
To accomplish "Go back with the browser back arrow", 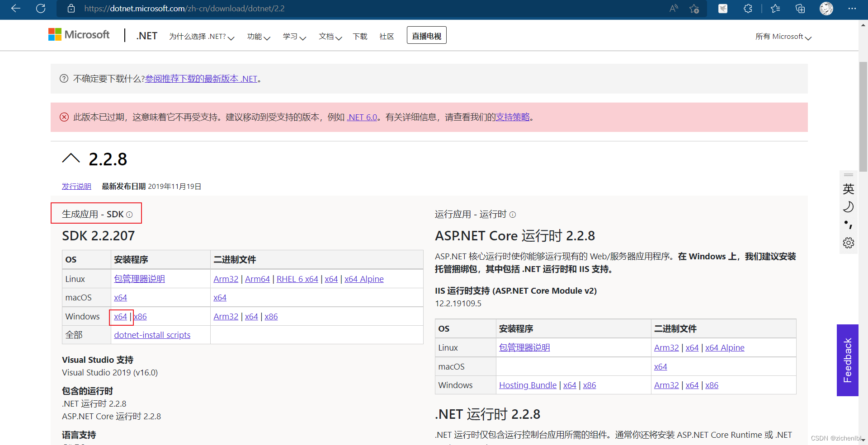I will 16,9.
